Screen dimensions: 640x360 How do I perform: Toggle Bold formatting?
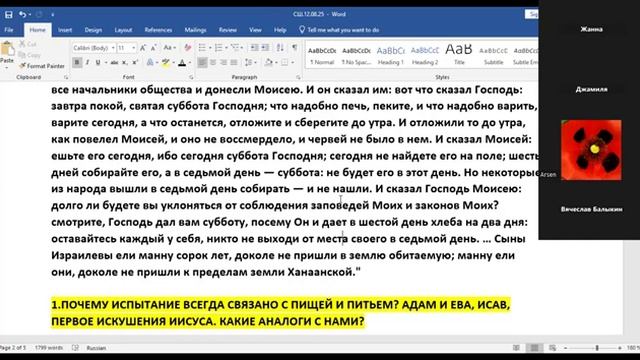click(77, 62)
